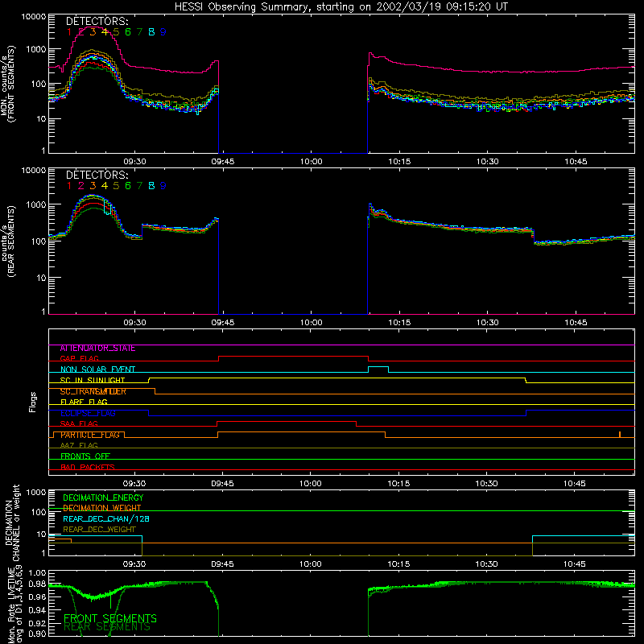Screen dimensions: 644x644
Task: Click detector 1 legend number in rear segments plot
Action: click(69, 186)
